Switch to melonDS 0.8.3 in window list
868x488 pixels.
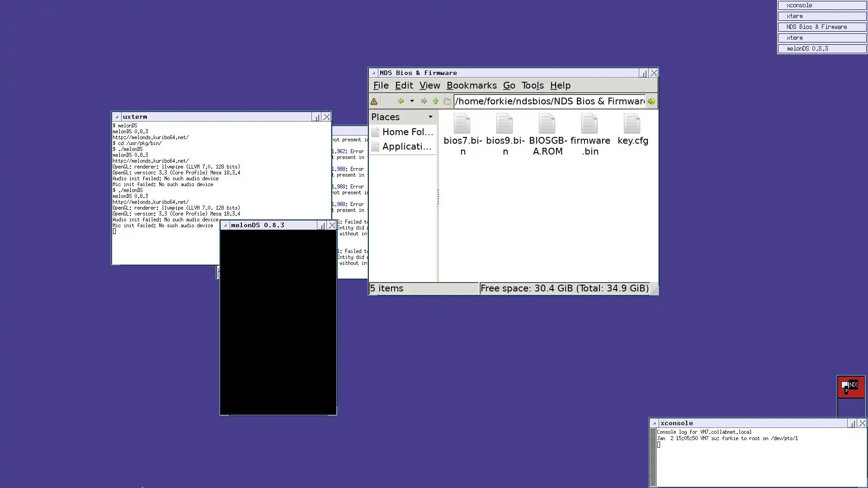pos(821,49)
